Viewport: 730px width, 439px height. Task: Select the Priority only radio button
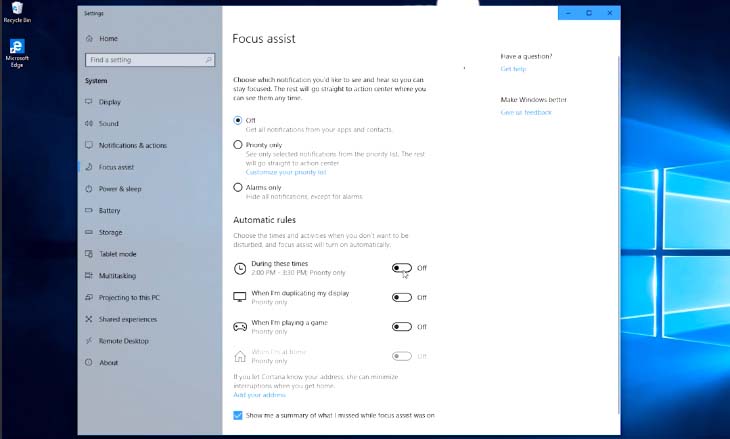[x=238, y=145]
